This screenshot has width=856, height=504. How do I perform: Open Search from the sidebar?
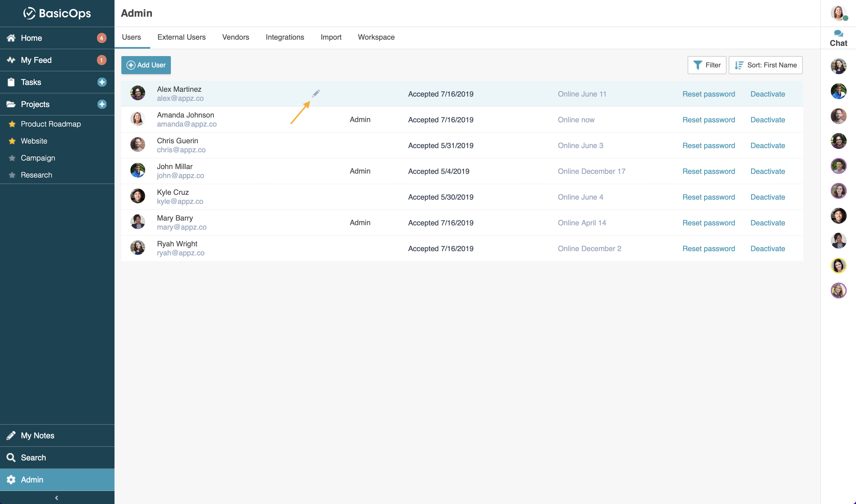pos(33,458)
